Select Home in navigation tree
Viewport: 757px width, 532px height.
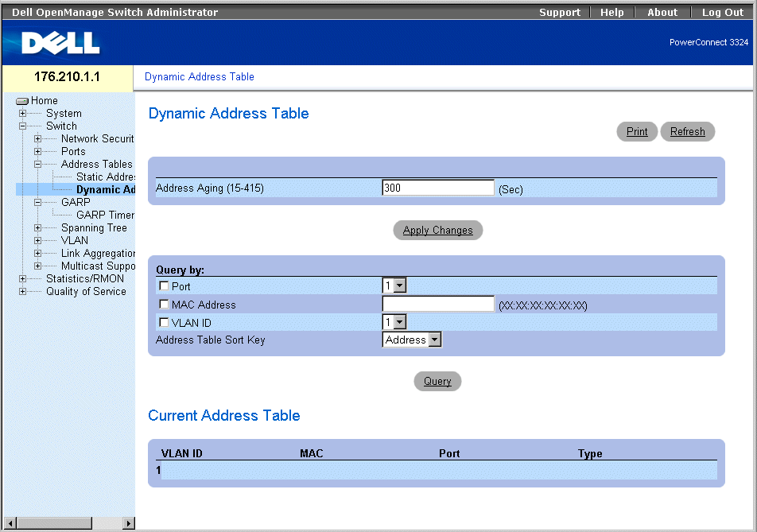(x=45, y=100)
